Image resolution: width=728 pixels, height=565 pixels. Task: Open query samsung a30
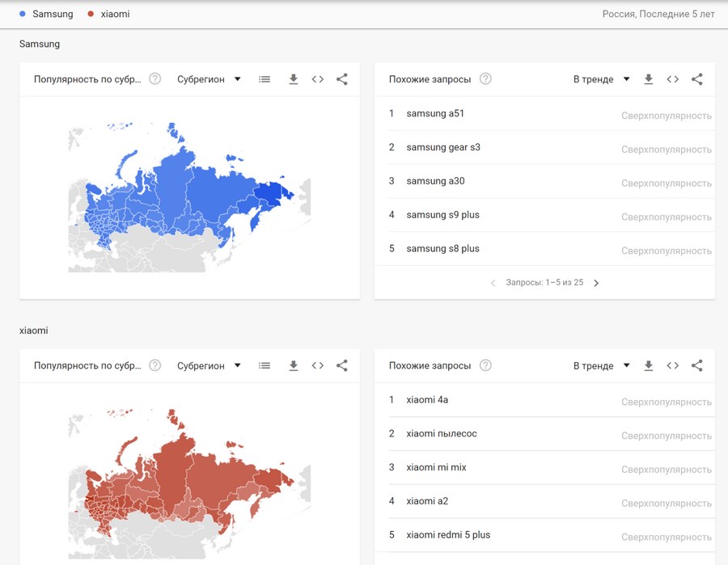(435, 181)
